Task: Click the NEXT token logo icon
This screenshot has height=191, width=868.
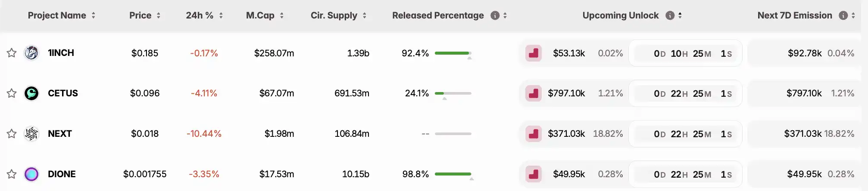Action: coord(31,134)
